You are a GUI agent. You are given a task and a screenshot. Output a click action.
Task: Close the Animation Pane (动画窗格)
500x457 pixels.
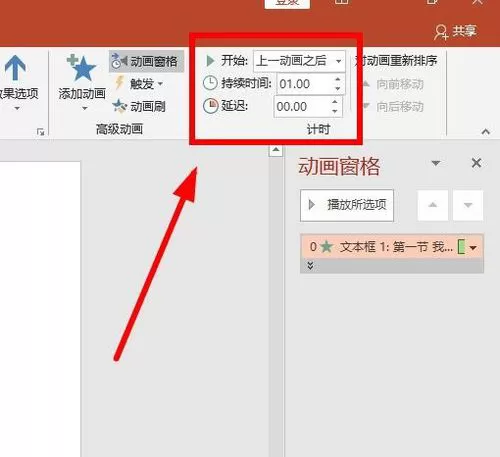coord(476,163)
